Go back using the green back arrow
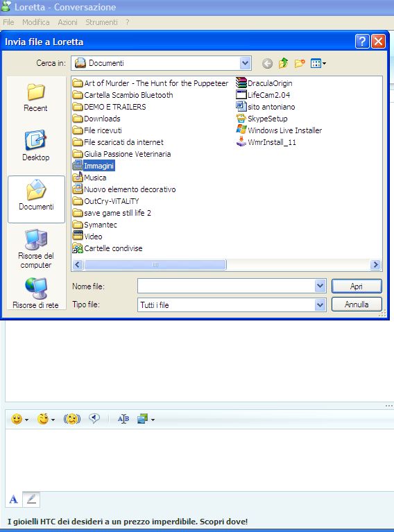 (x=268, y=63)
